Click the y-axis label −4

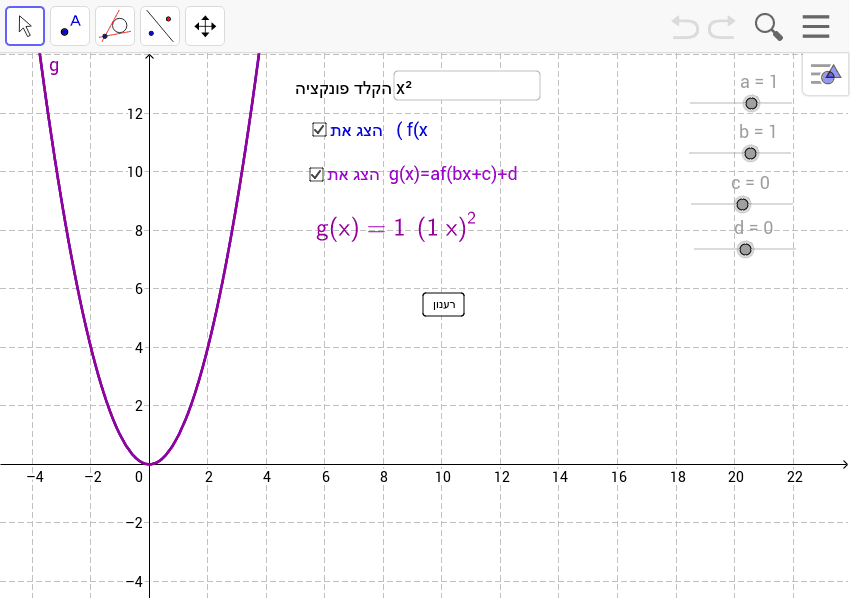[134, 582]
